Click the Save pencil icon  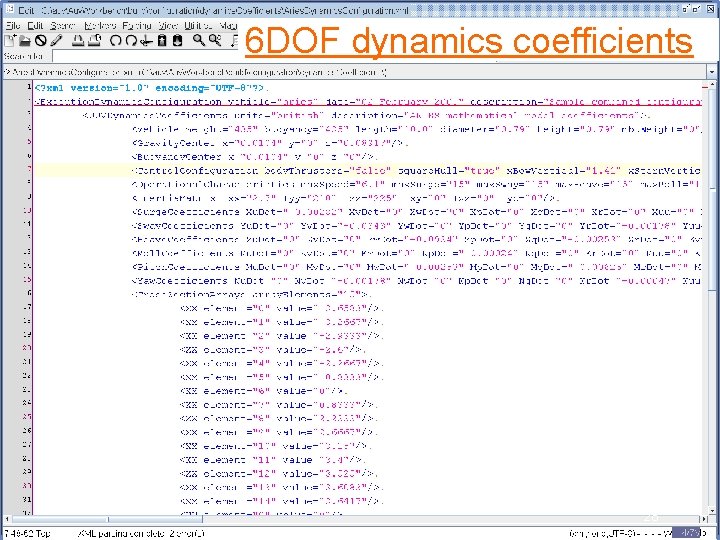(x=56, y=41)
